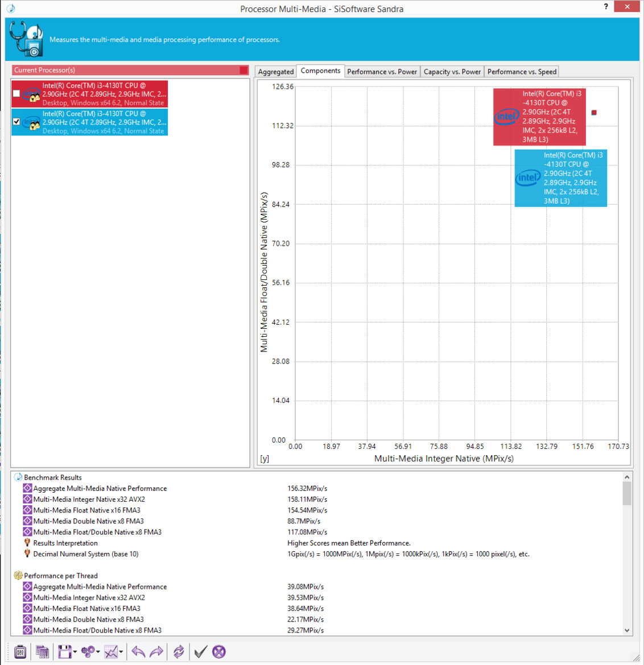Click the 38.64MPix/s per-thread float value
644x665 pixels.
point(306,609)
